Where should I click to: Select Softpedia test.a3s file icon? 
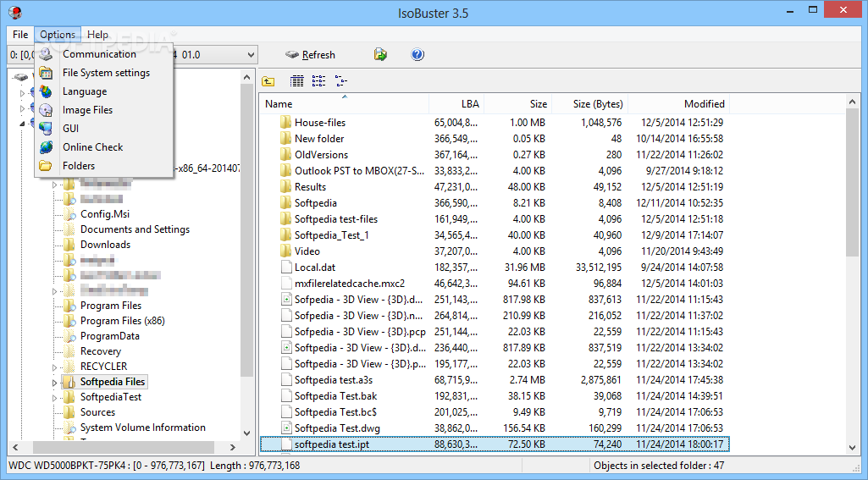(x=286, y=379)
